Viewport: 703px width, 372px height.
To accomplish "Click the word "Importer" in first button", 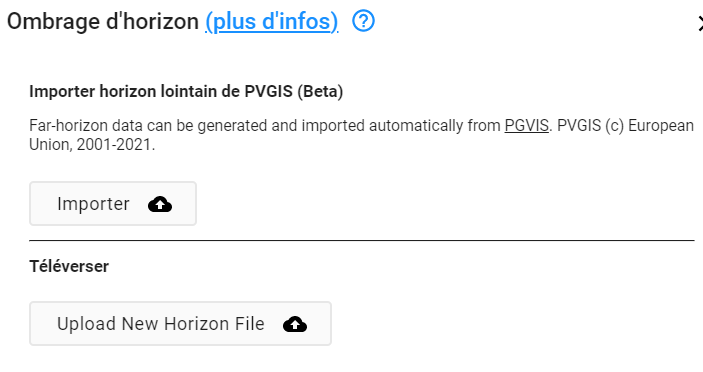I will tap(93, 204).
